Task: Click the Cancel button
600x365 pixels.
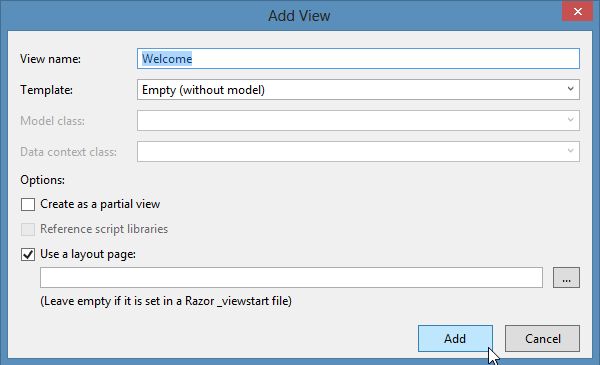Action: [542, 339]
